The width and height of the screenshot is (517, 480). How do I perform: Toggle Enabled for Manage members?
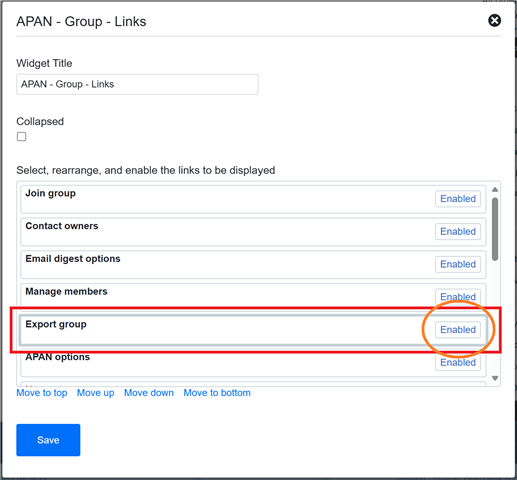coord(458,296)
